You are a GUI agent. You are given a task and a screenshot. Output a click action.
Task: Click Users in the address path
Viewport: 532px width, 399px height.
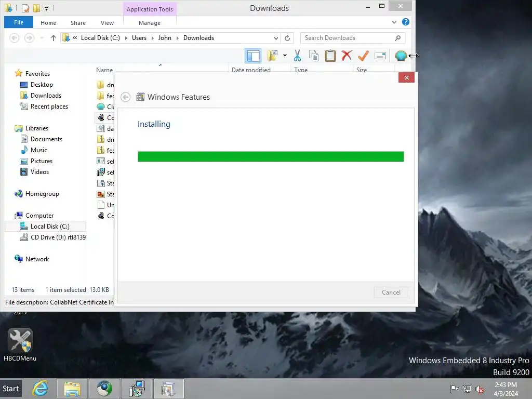click(x=139, y=38)
